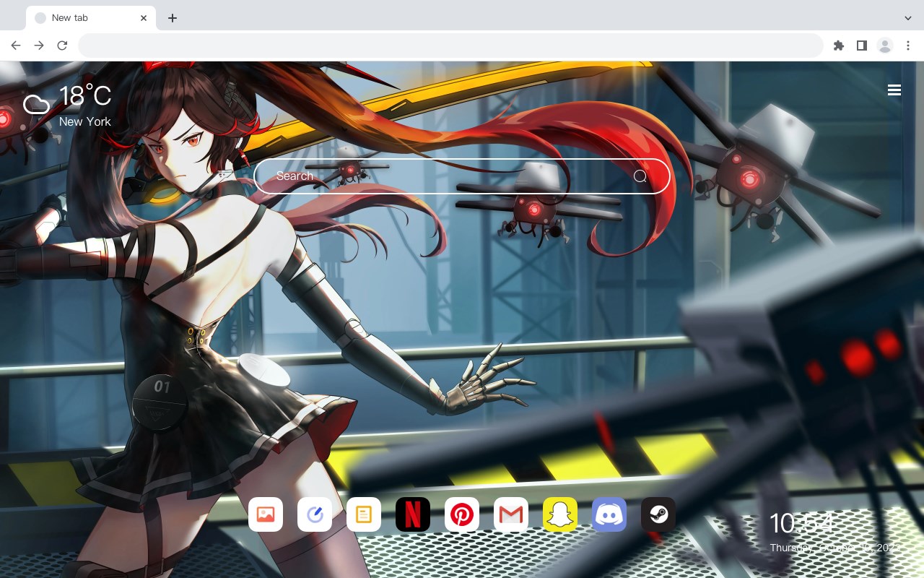Screen dimensions: 924x578
Task: Open the hamburger menu on the page
Action: [x=894, y=90]
